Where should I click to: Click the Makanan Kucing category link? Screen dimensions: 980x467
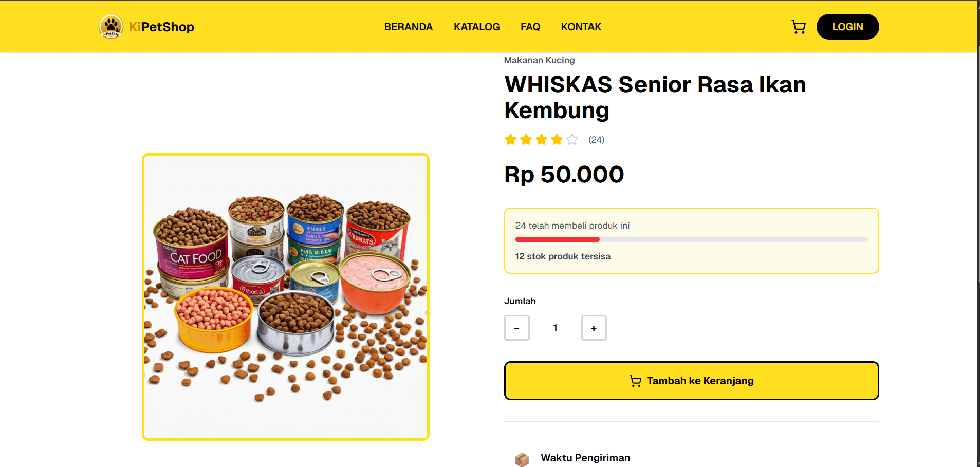pyautogui.click(x=540, y=60)
